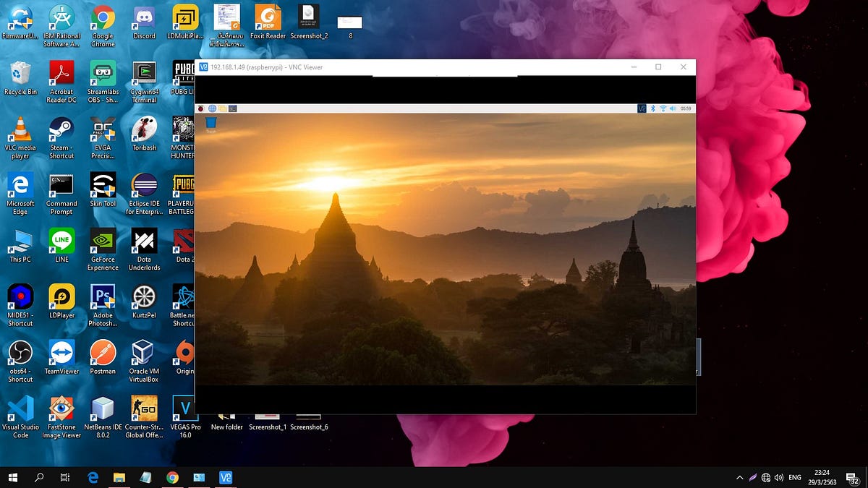Screen dimensions: 868x488
Task: Click the VNC server icon in Pi tray
Action: click(x=642, y=108)
